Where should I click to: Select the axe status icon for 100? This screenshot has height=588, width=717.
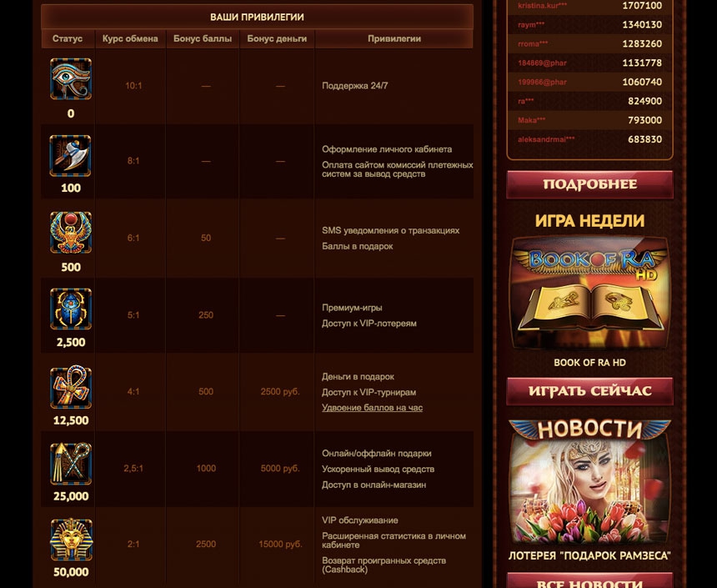70,156
